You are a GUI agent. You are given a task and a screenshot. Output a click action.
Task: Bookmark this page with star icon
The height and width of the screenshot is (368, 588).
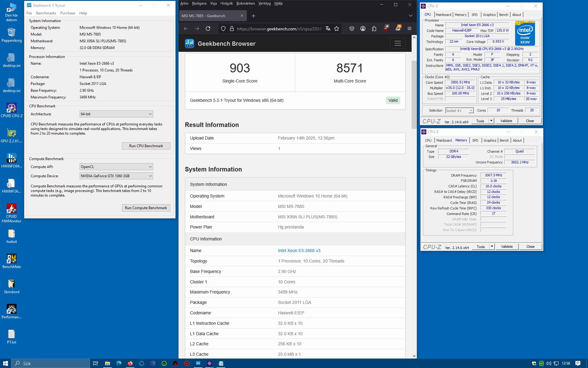coord(337,29)
